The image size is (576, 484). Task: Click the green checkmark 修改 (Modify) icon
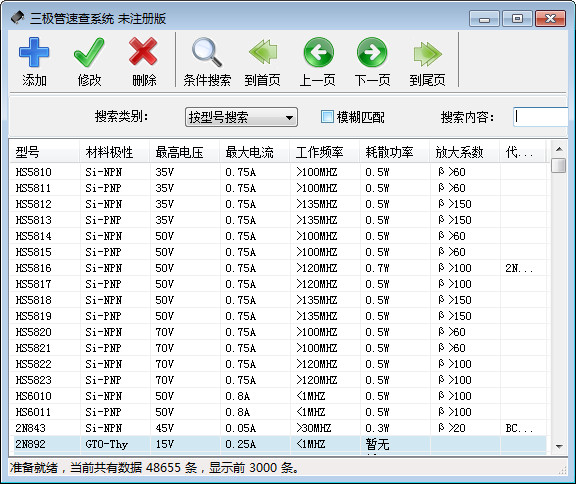[x=89, y=53]
